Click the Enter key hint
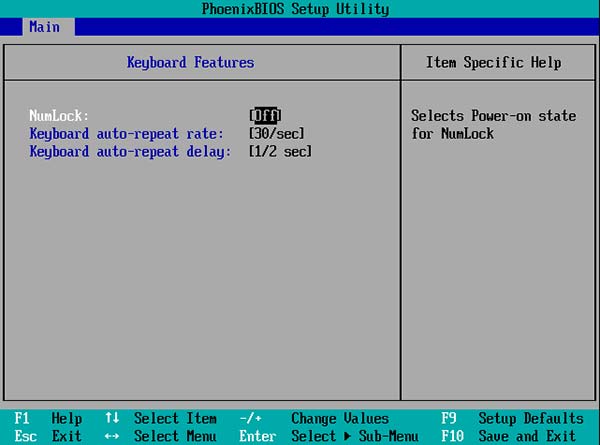 tap(258, 436)
